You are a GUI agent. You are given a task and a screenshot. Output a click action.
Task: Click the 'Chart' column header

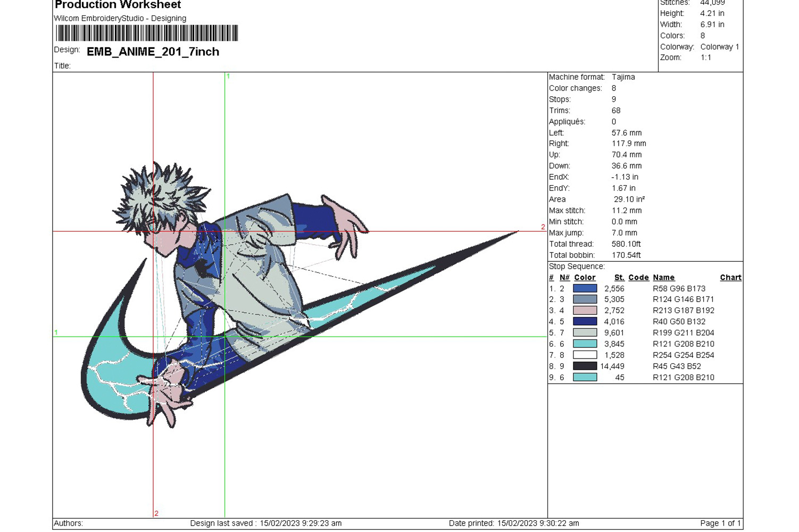click(x=730, y=278)
